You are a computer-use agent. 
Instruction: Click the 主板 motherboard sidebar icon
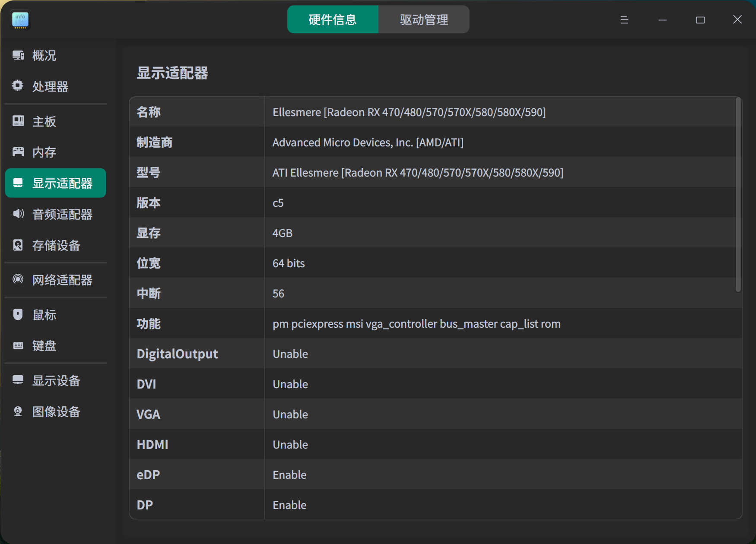(17, 121)
